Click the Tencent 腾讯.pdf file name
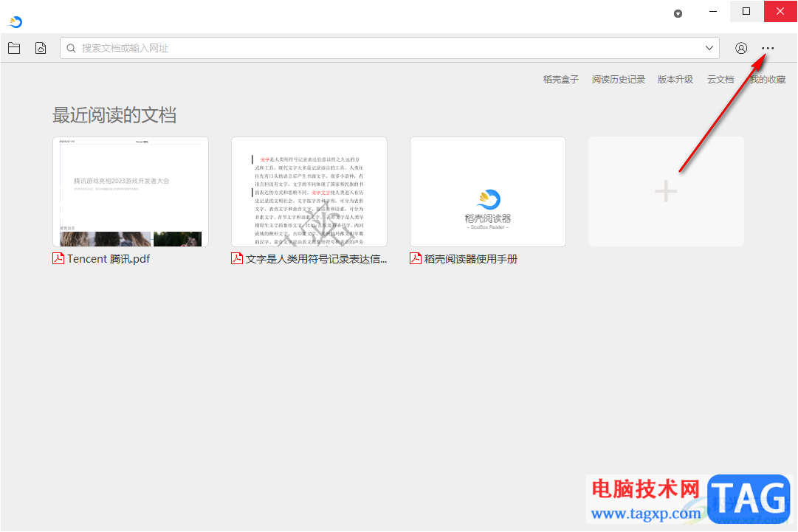 [x=109, y=259]
